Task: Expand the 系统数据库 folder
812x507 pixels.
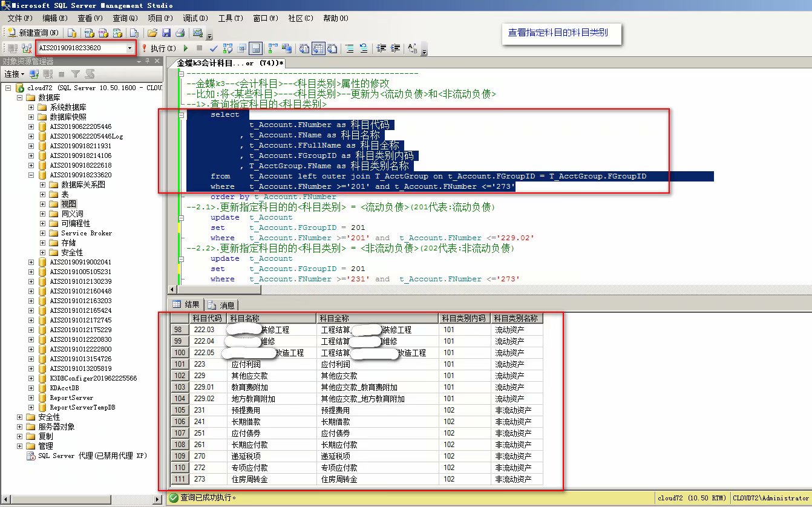Action: 31,107
